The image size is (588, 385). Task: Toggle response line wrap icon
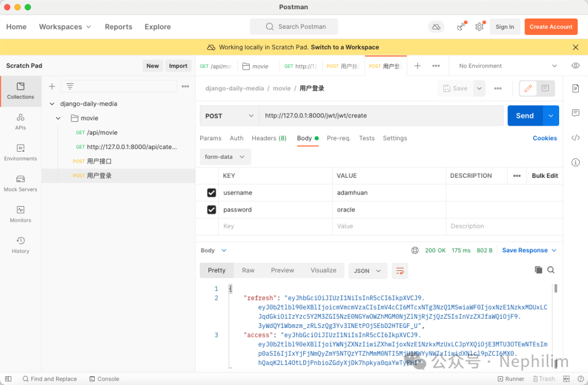(400, 270)
